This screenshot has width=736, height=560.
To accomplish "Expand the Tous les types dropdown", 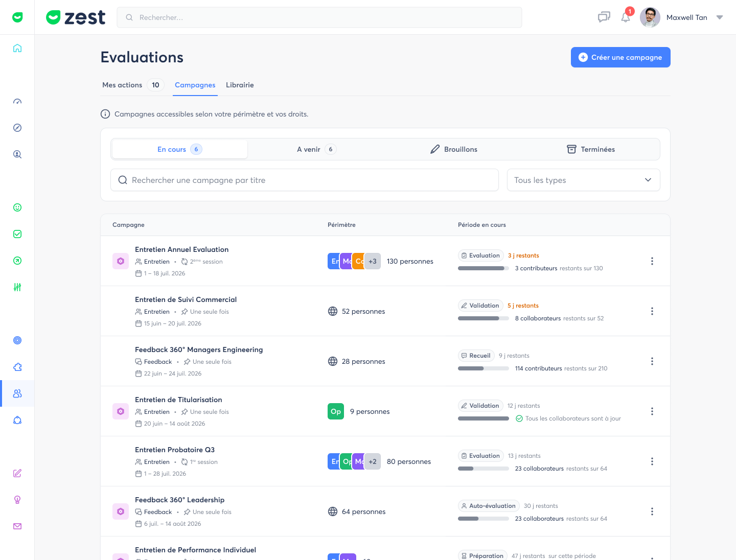I will tap(583, 180).
